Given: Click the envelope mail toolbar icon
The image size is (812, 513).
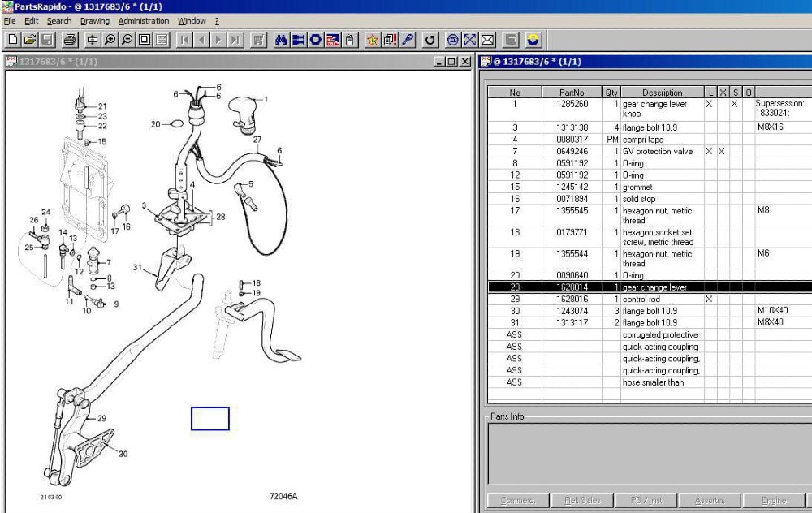Looking at the screenshot, I should (488, 39).
